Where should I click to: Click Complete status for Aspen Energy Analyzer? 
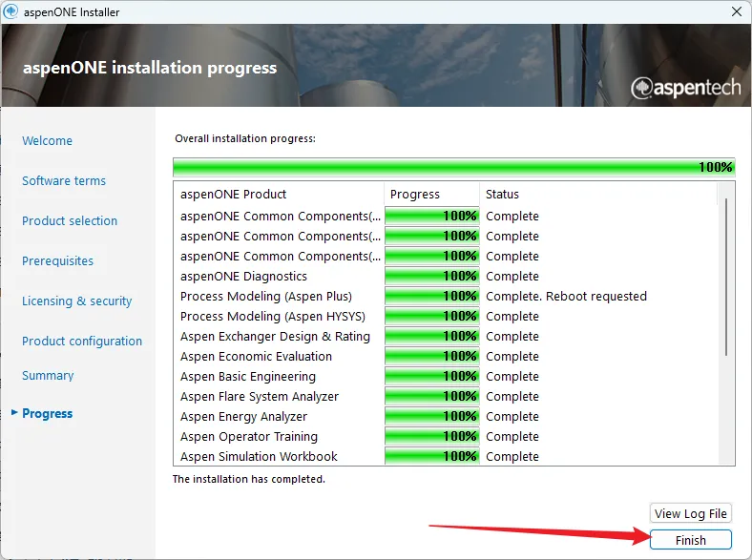(x=512, y=417)
